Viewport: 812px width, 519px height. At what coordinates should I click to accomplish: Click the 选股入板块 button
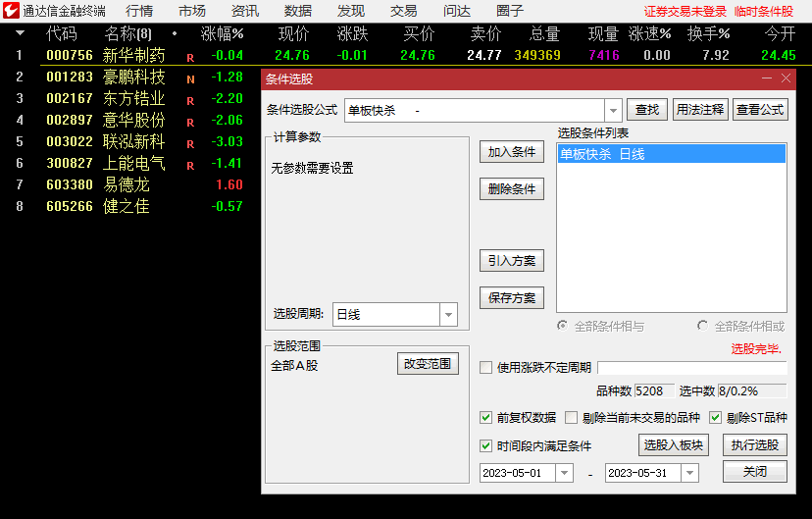point(673,445)
